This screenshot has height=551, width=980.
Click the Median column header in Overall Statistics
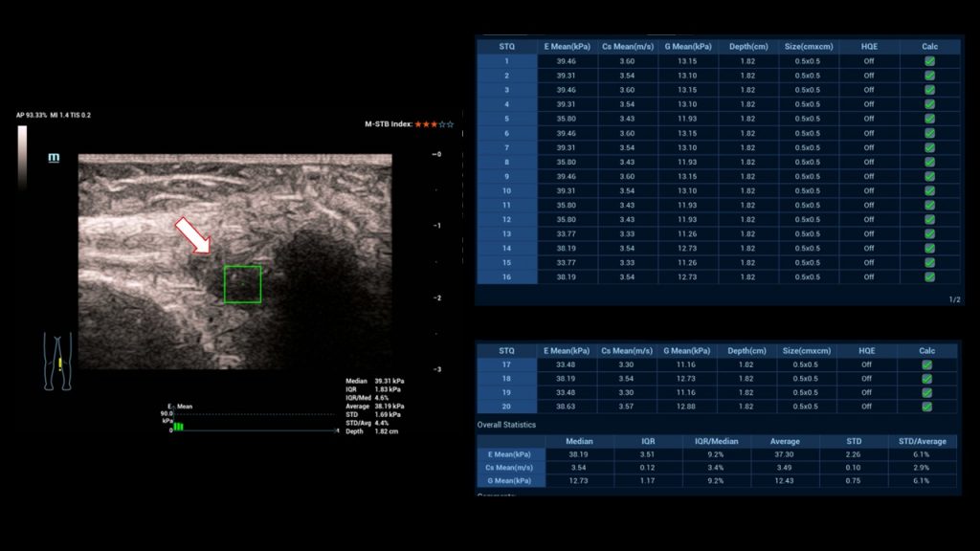click(579, 441)
